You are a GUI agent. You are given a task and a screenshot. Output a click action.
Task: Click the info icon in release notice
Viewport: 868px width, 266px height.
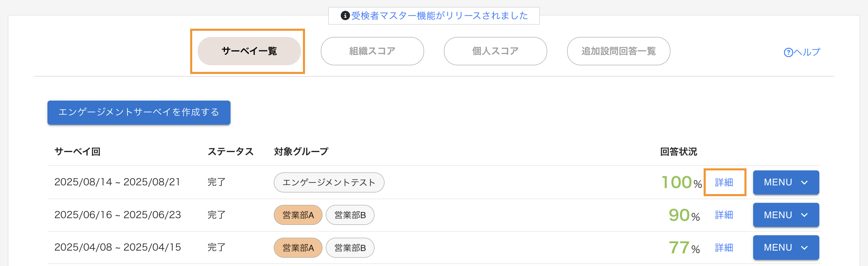[x=345, y=16]
